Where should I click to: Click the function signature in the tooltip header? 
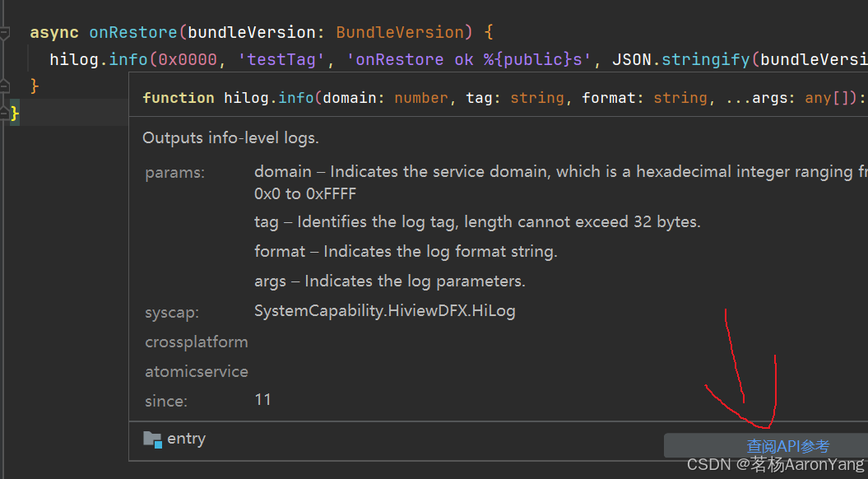504,98
